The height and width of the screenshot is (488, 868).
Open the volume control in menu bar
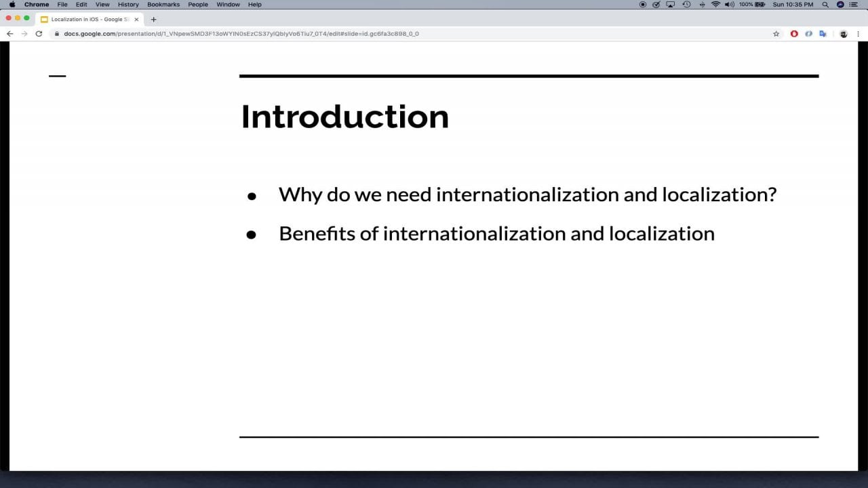click(730, 5)
